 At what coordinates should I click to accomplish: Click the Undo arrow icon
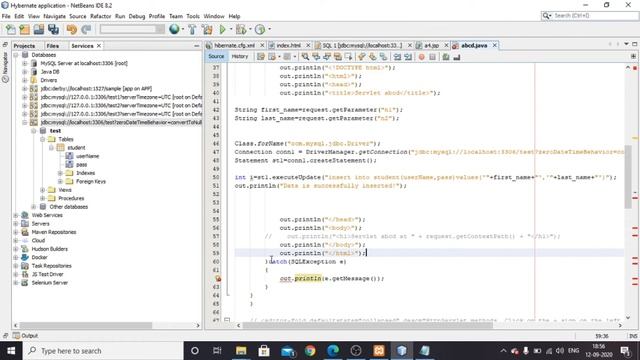click(x=71, y=29)
